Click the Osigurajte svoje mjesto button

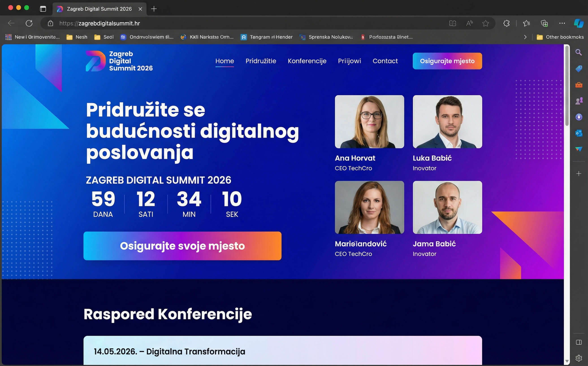coord(182,246)
